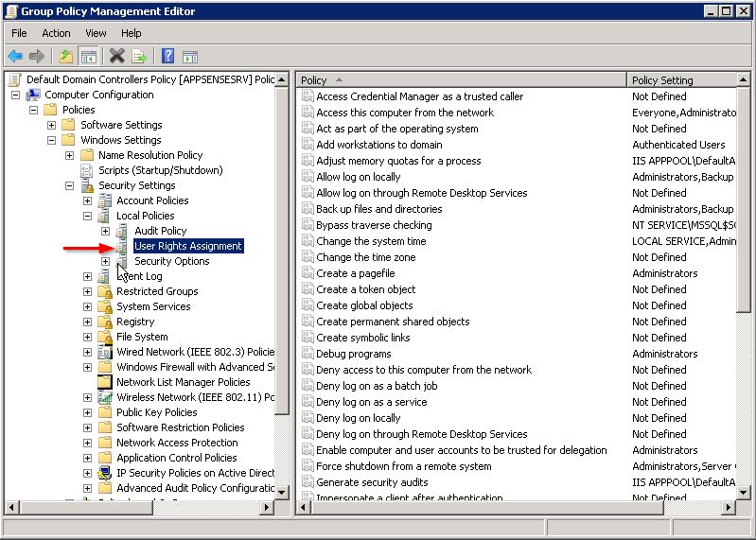Image resolution: width=756 pixels, height=540 pixels.
Task: Click the Delete X toolbar icon
Action: pyautogui.click(x=116, y=57)
